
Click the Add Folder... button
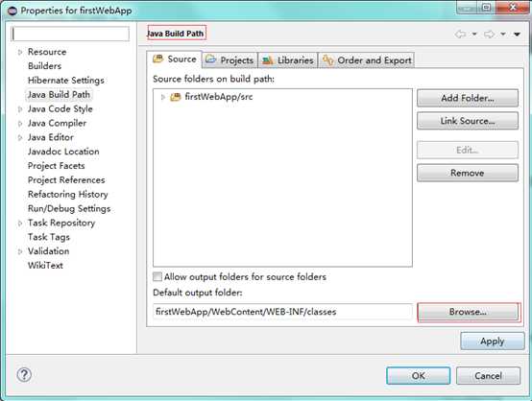pos(468,98)
